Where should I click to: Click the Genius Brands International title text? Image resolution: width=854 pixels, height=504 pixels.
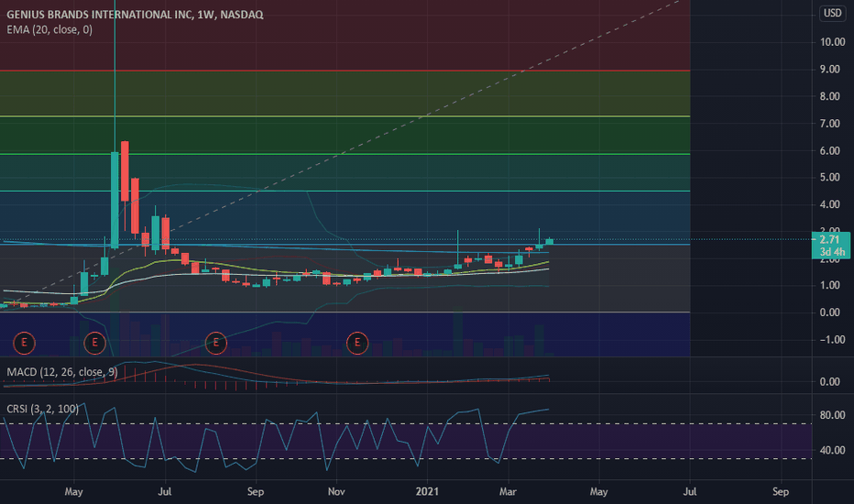135,15
